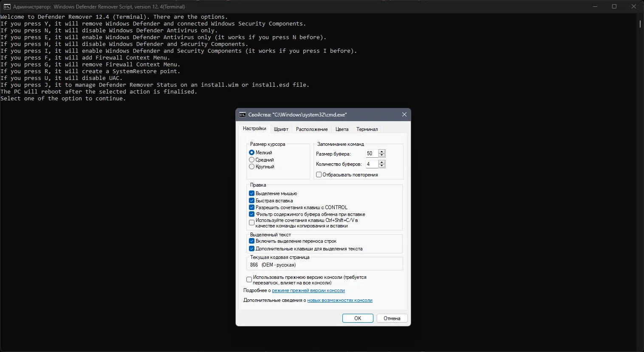Click the 'press I' enable Security Components line
644x352 pixels.
tap(179, 51)
